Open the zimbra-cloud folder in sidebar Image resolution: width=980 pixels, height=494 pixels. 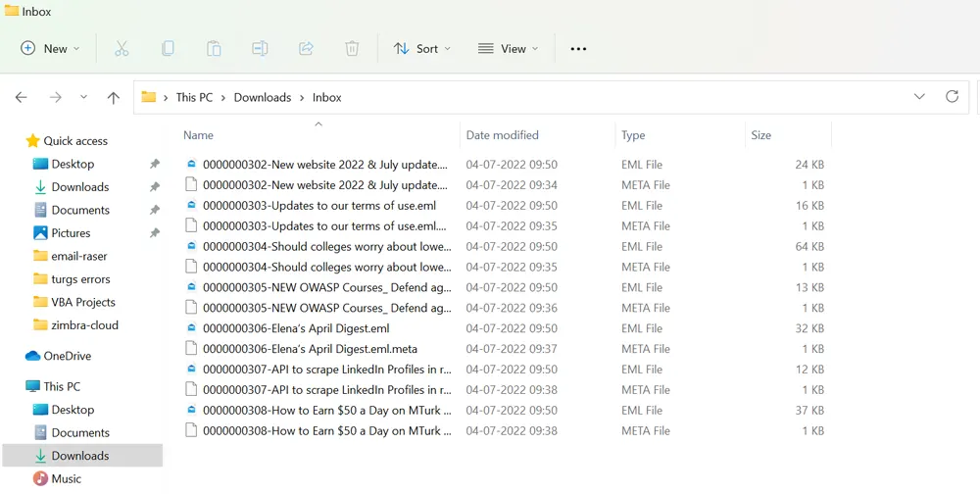(x=84, y=325)
